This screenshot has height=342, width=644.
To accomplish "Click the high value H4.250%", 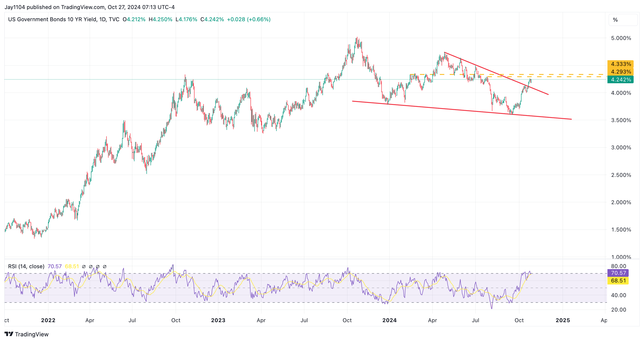I will tap(160, 19).
